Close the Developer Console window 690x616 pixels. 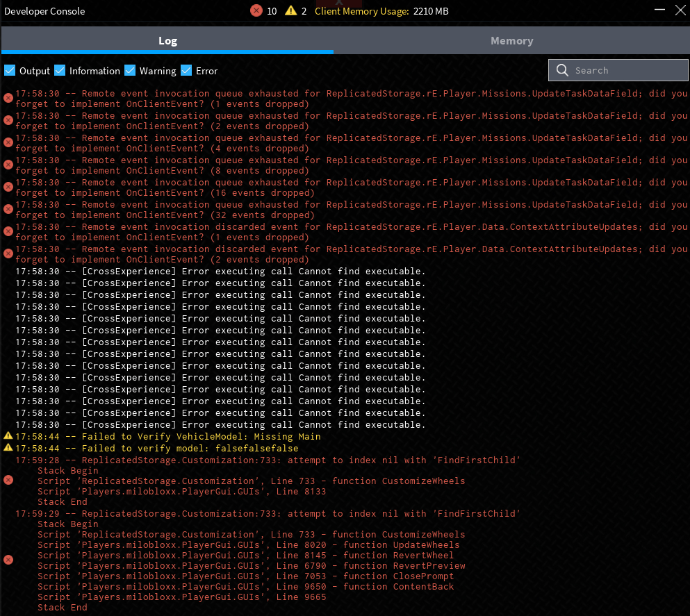[680, 11]
